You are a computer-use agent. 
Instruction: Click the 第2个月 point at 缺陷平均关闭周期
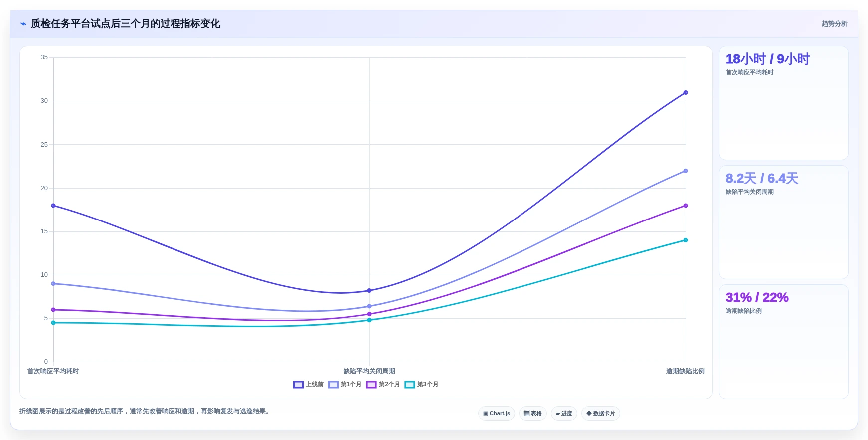[x=369, y=314]
